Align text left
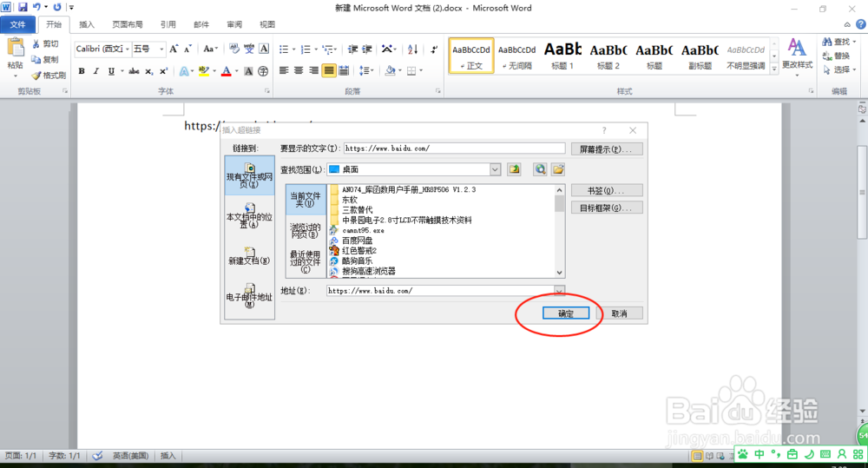The height and width of the screenshot is (468, 868). pos(284,70)
